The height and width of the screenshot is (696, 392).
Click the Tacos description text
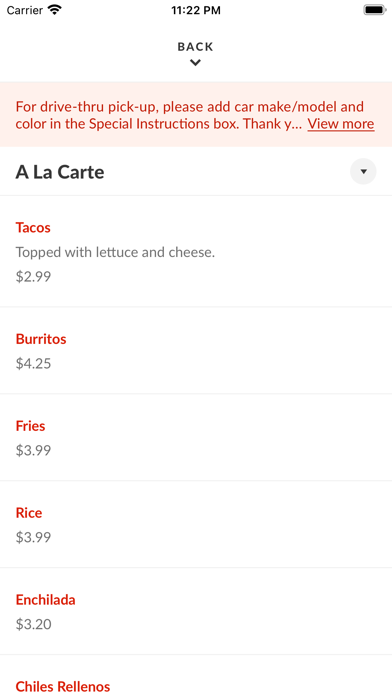pyautogui.click(x=115, y=252)
